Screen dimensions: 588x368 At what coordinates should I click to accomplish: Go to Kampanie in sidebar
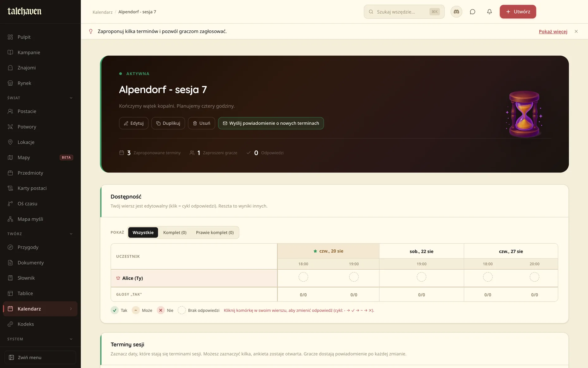pyautogui.click(x=40, y=52)
